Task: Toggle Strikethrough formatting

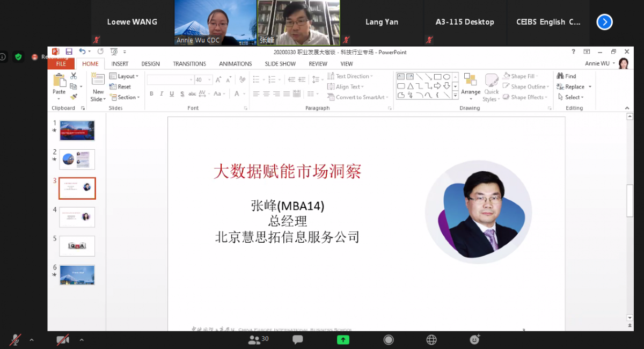Action: point(193,93)
